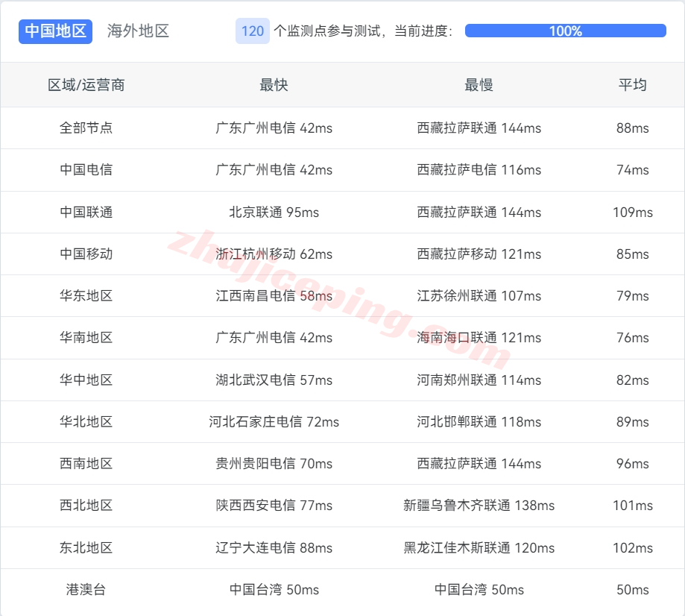Select the 中国联通 row label
The image size is (685, 616).
pyautogui.click(x=86, y=212)
